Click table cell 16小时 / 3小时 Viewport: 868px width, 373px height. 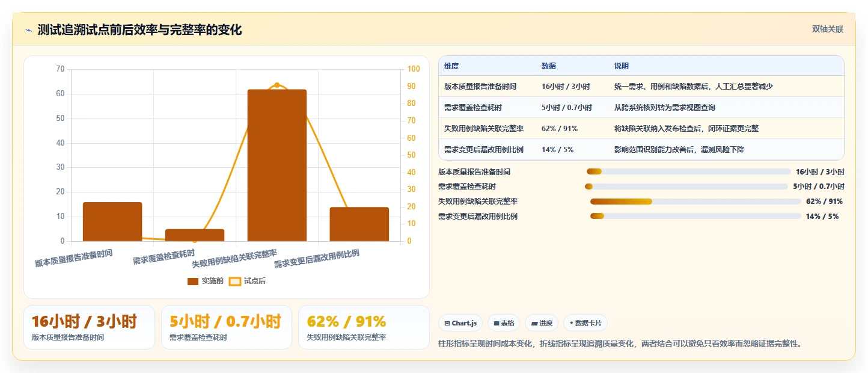coord(566,87)
